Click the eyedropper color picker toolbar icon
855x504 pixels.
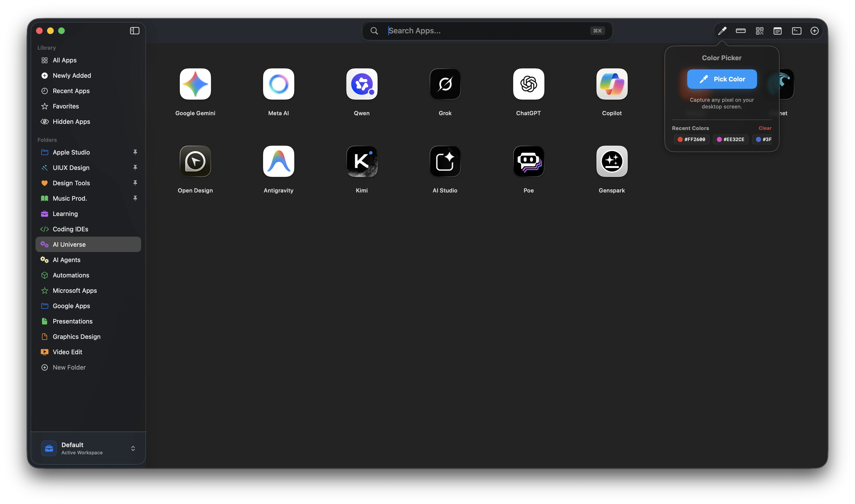pyautogui.click(x=722, y=31)
